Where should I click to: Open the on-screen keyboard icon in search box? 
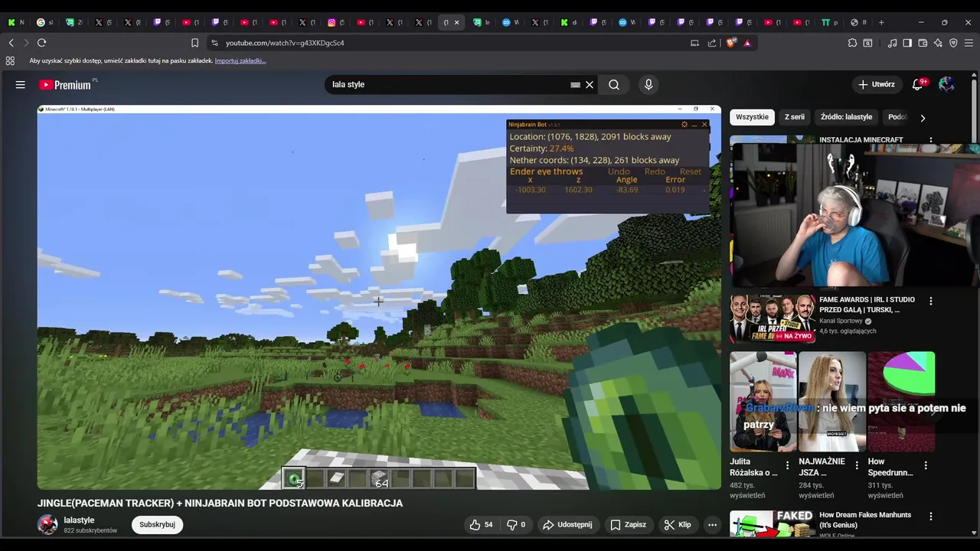pos(575,85)
